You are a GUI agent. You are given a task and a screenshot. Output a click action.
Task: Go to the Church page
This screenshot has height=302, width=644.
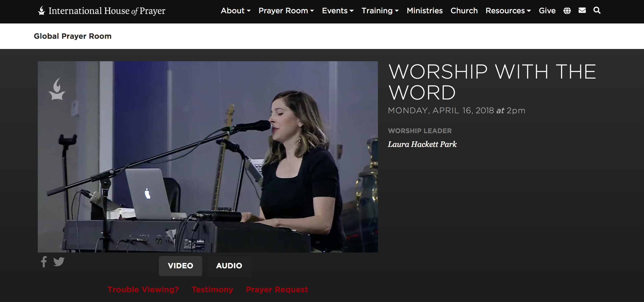(x=464, y=11)
